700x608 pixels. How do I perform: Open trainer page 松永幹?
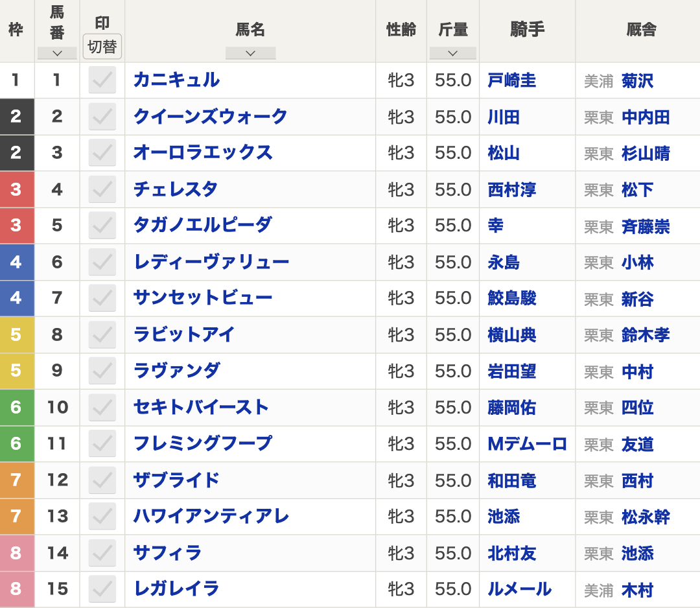coord(646,517)
